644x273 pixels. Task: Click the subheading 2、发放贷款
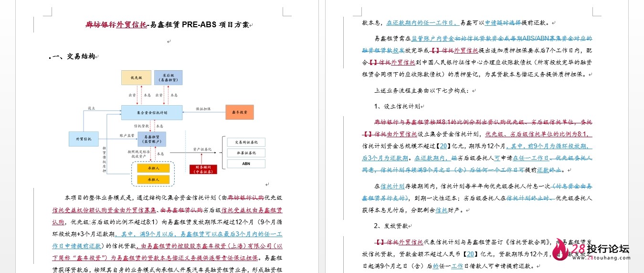(392, 226)
